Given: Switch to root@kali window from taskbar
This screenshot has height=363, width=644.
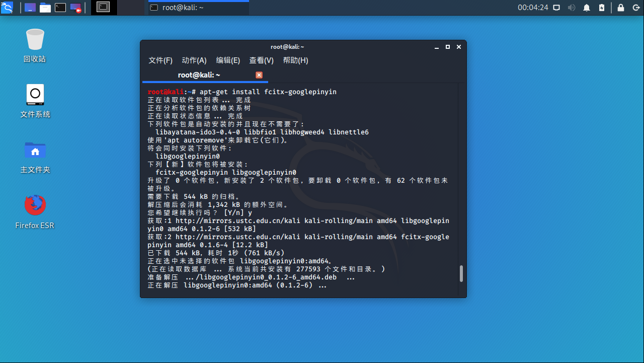Looking at the screenshot, I should tap(196, 8).
